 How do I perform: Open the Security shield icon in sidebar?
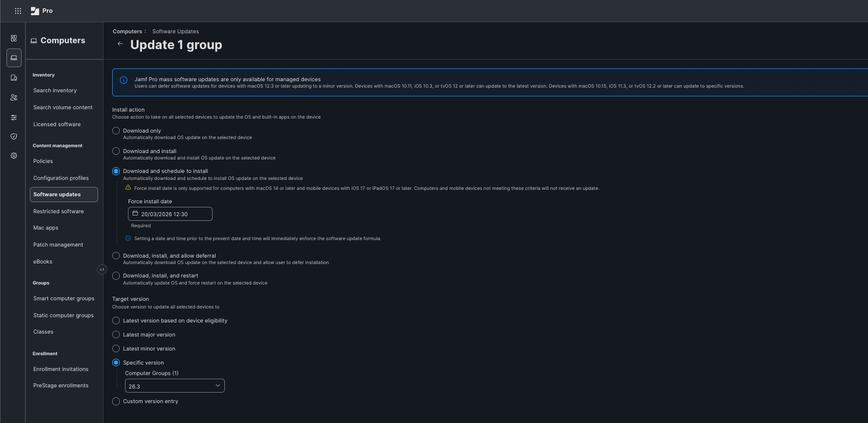pyautogui.click(x=13, y=136)
